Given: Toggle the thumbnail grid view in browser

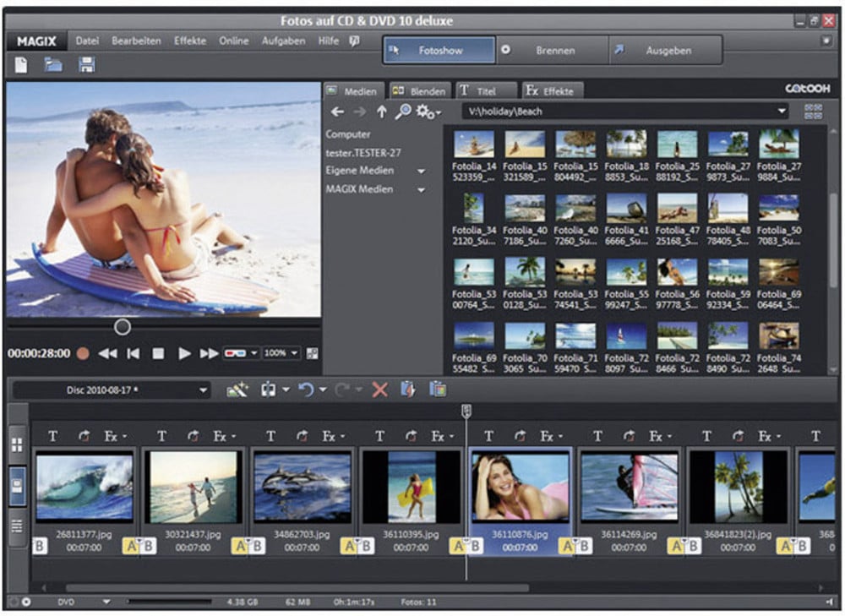Looking at the screenshot, I should point(814,112).
